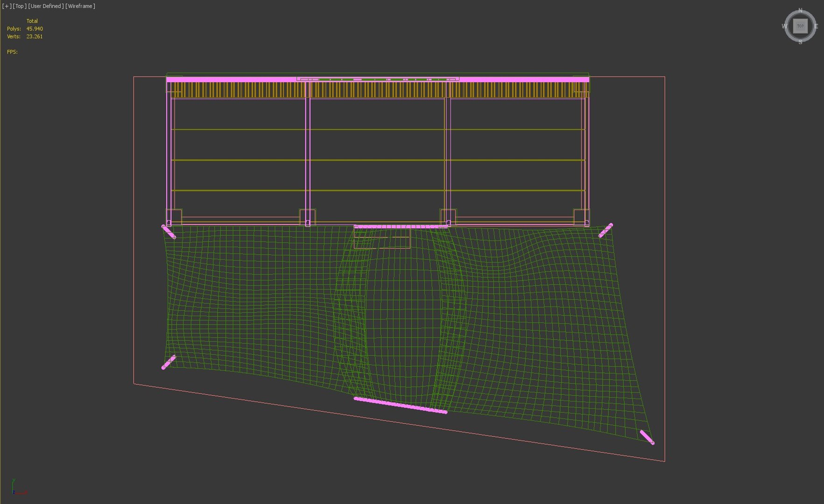Open the [Top] point-of-view viewport menu

20,6
